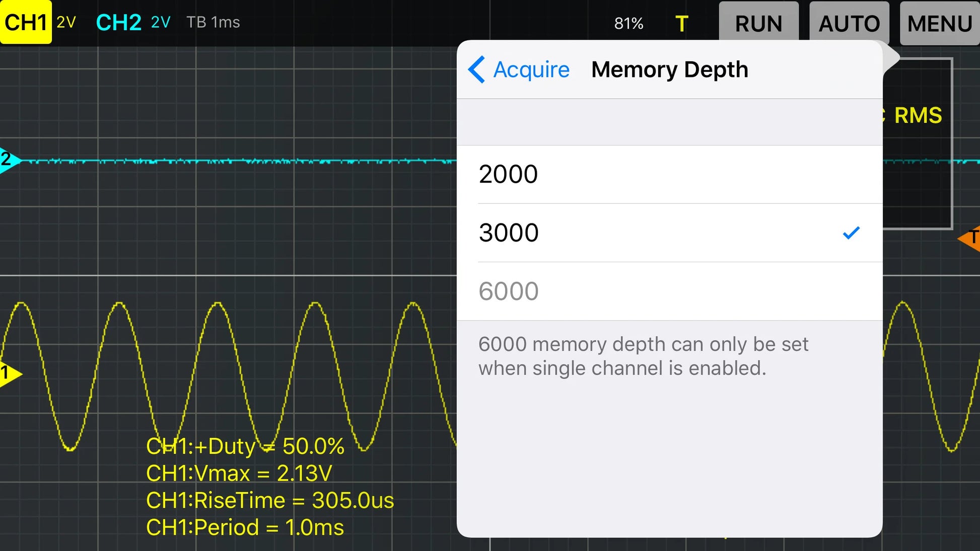Tap the CH1:Period measurement readout

pyautogui.click(x=245, y=527)
